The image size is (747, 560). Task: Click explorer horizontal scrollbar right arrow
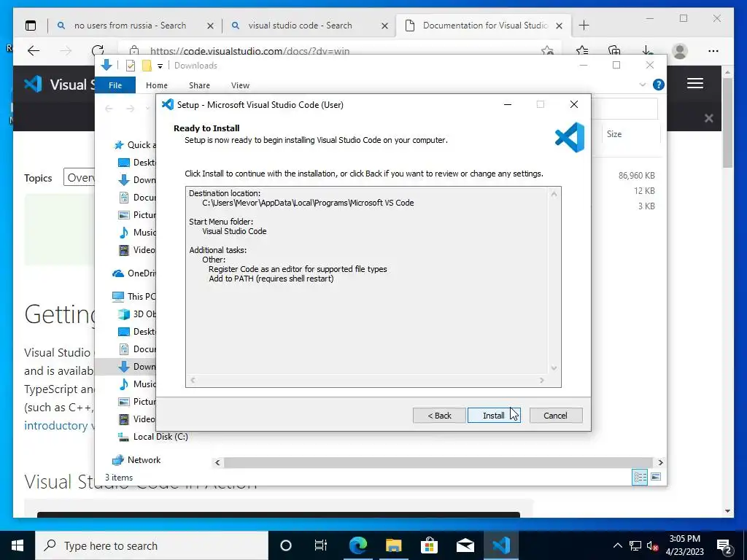coord(660,462)
